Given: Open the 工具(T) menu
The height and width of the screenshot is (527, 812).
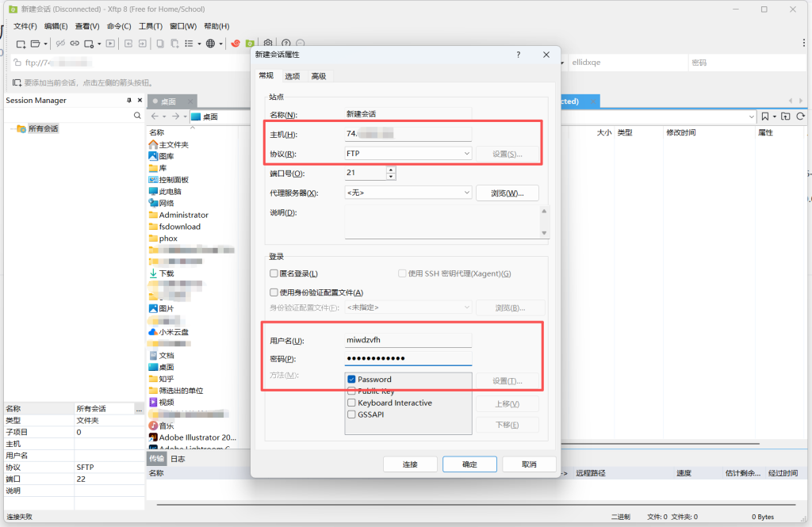Looking at the screenshot, I should (151, 26).
